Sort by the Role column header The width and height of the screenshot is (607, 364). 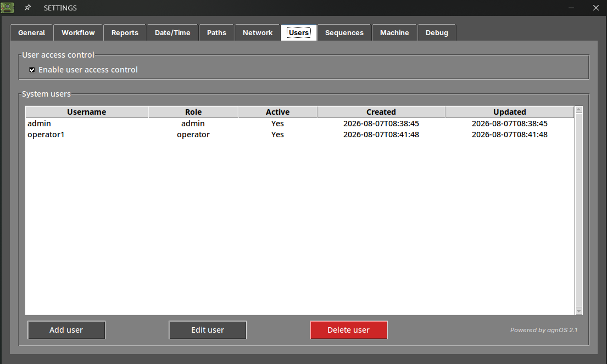[x=193, y=112]
